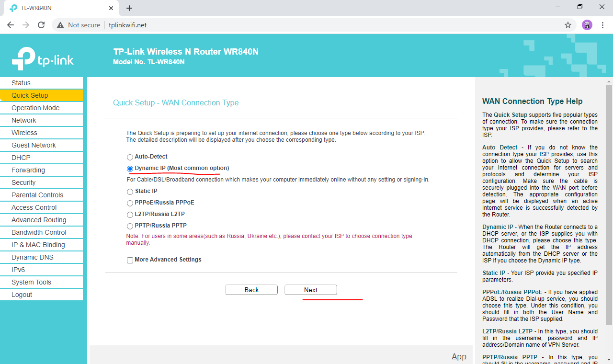The image size is (613, 364).
Task: Bookmark page with the star icon
Action: (568, 25)
